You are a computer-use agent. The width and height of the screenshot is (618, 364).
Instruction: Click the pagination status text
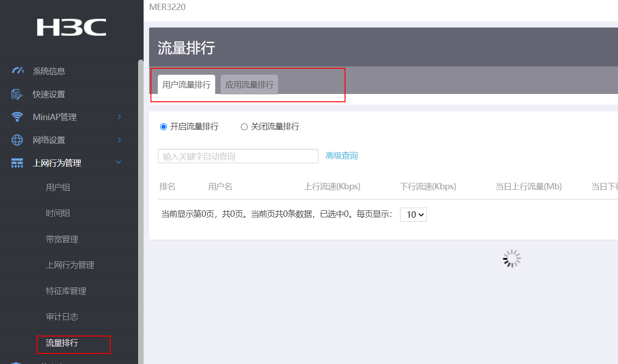click(277, 214)
